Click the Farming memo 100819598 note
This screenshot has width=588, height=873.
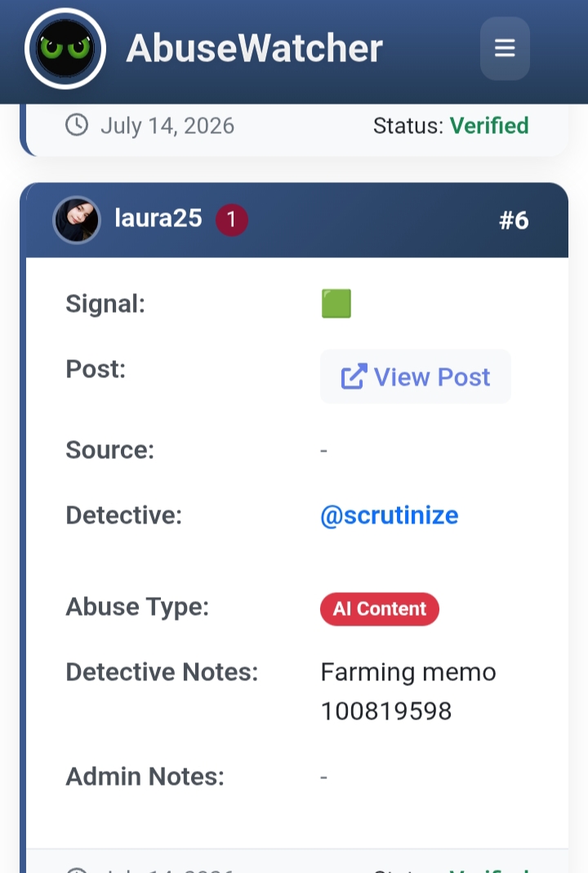408,691
